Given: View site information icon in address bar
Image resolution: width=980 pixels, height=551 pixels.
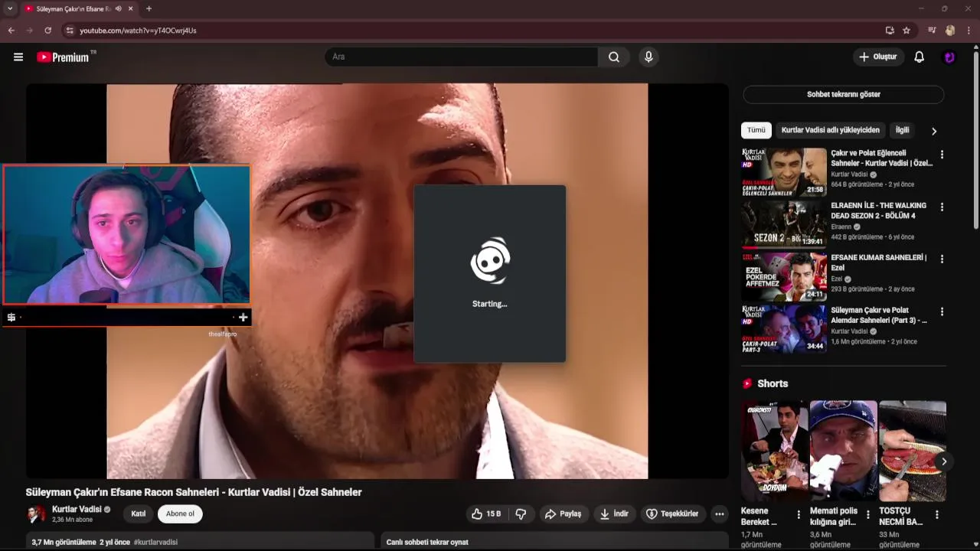Looking at the screenshot, I should (70, 31).
